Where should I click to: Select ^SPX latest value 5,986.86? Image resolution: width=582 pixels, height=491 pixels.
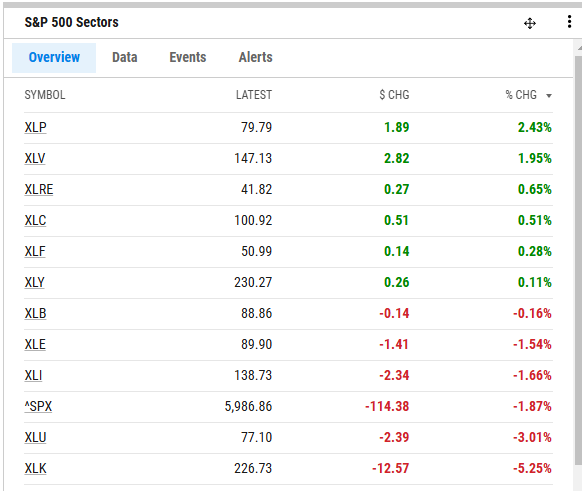[x=248, y=406]
